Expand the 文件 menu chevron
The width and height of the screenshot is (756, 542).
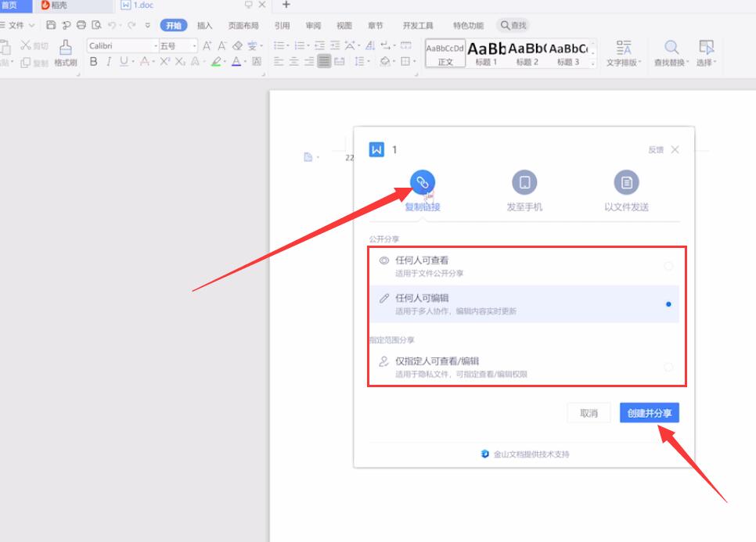coord(32,25)
